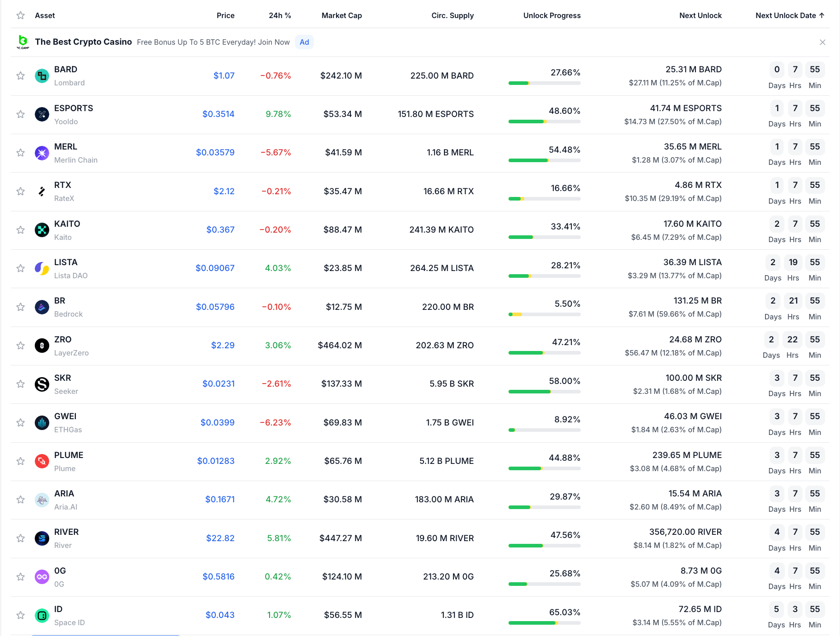Click the star icon in the table header

pyautogui.click(x=20, y=15)
